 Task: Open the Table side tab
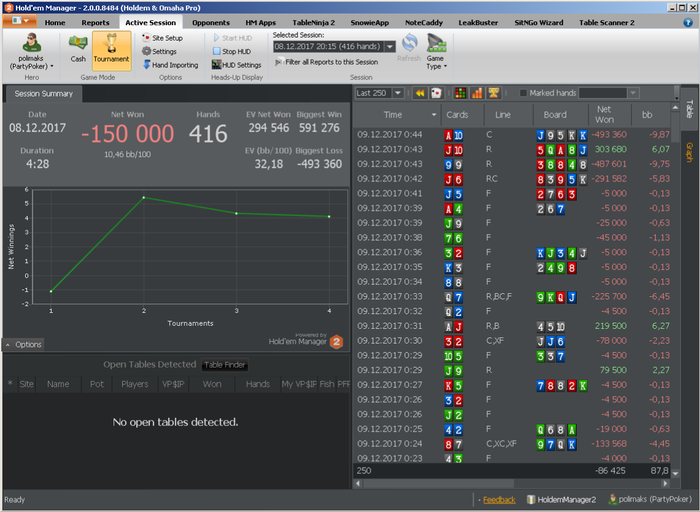690,109
